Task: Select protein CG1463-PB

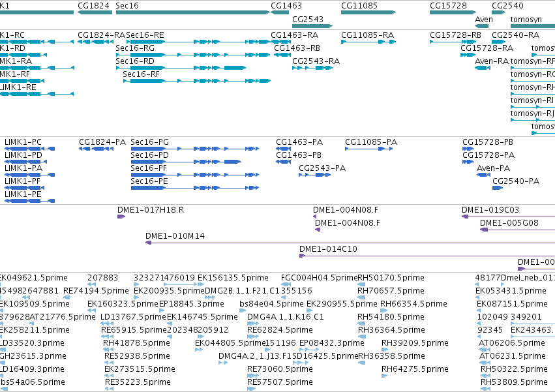Action: pyautogui.click(x=299, y=155)
